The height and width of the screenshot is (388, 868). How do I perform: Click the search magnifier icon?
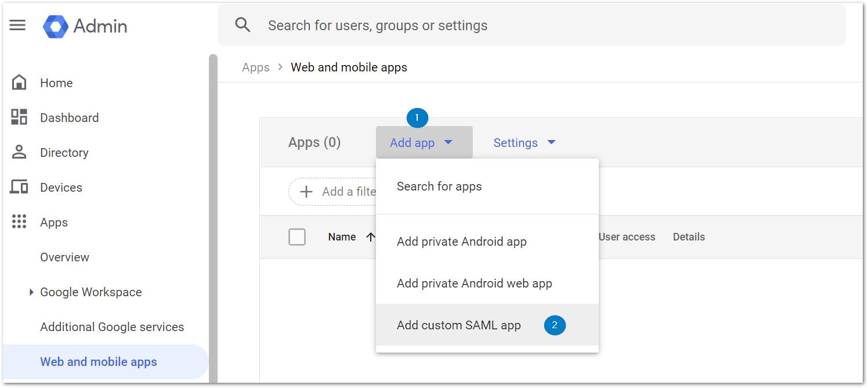[x=243, y=24]
